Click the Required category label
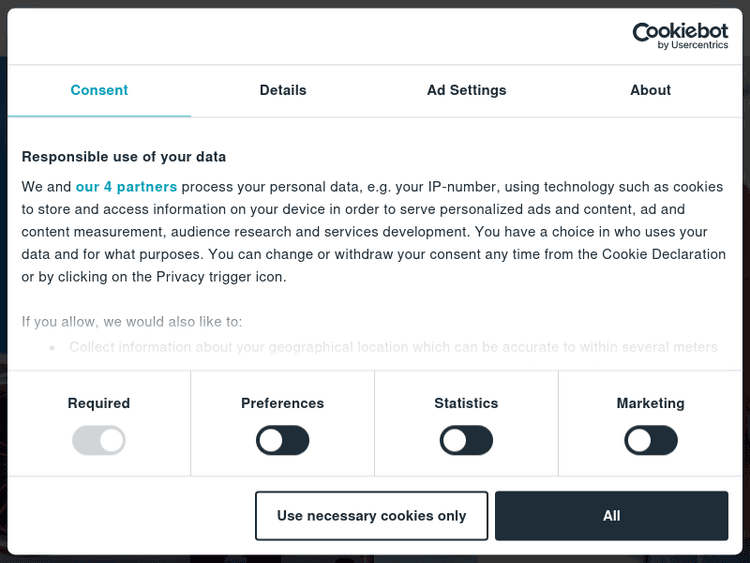 [x=99, y=403]
